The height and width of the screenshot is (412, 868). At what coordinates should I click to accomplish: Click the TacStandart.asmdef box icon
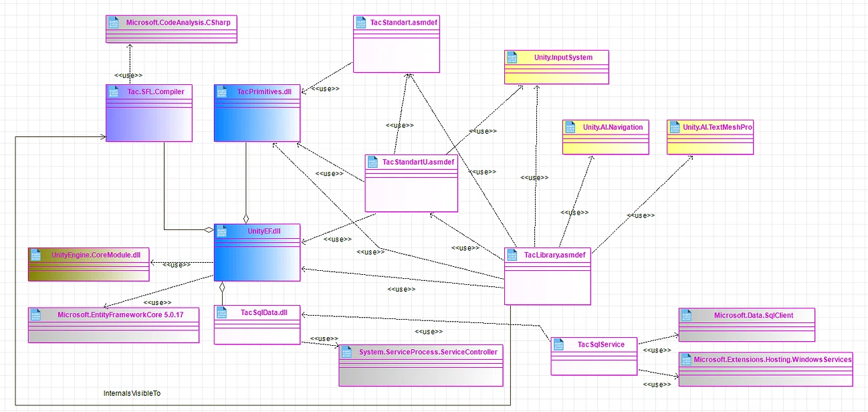pyautogui.click(x=360, y=23)
